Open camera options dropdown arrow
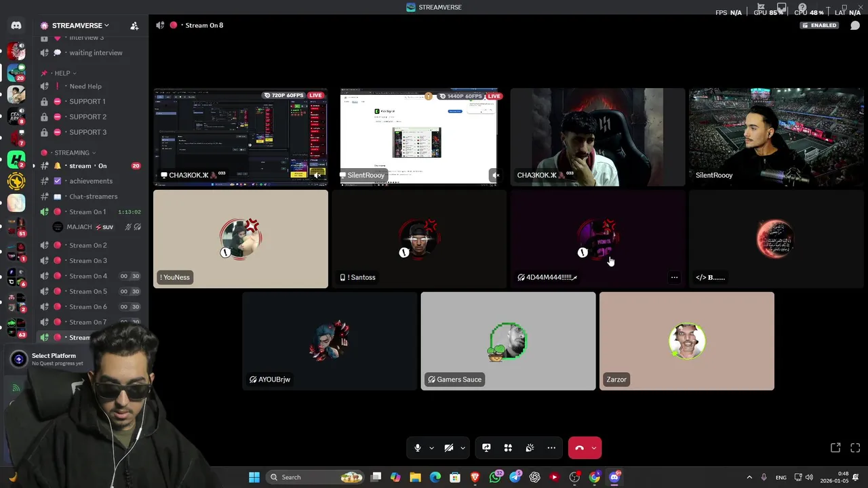868x488 pixels. 462,448
